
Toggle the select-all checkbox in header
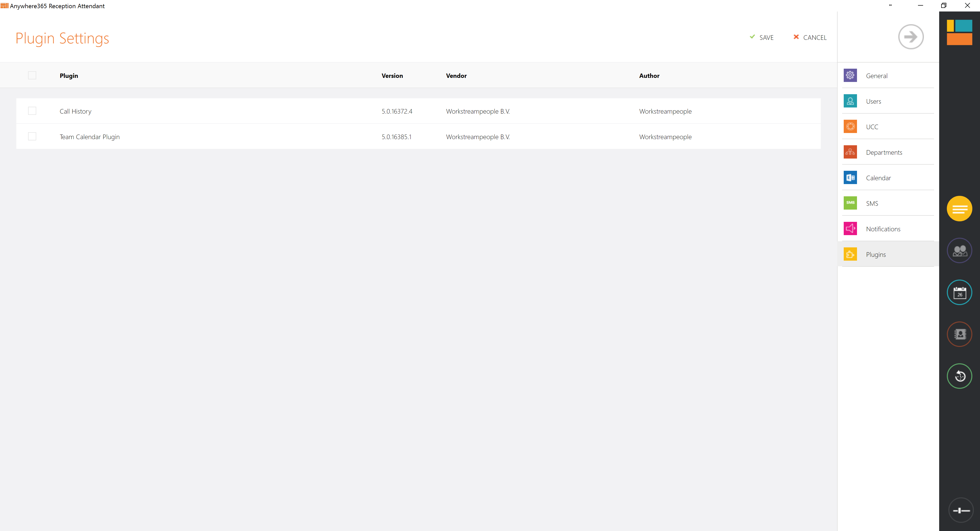point(32,75)
